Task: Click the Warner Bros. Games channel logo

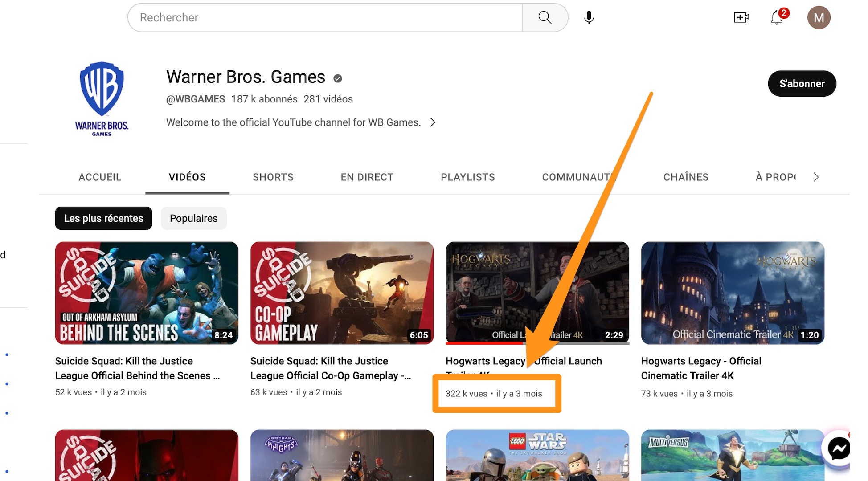Action: pos(102,99)
